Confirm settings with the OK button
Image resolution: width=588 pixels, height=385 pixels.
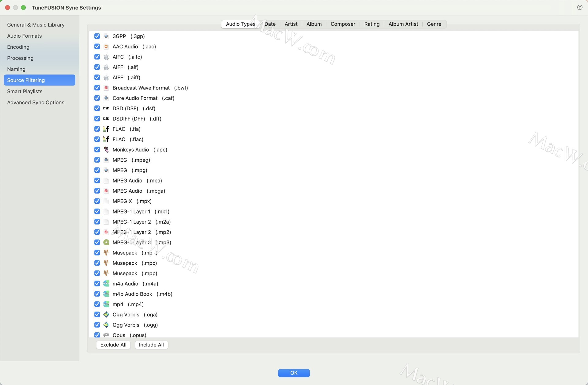coord(294,373)
